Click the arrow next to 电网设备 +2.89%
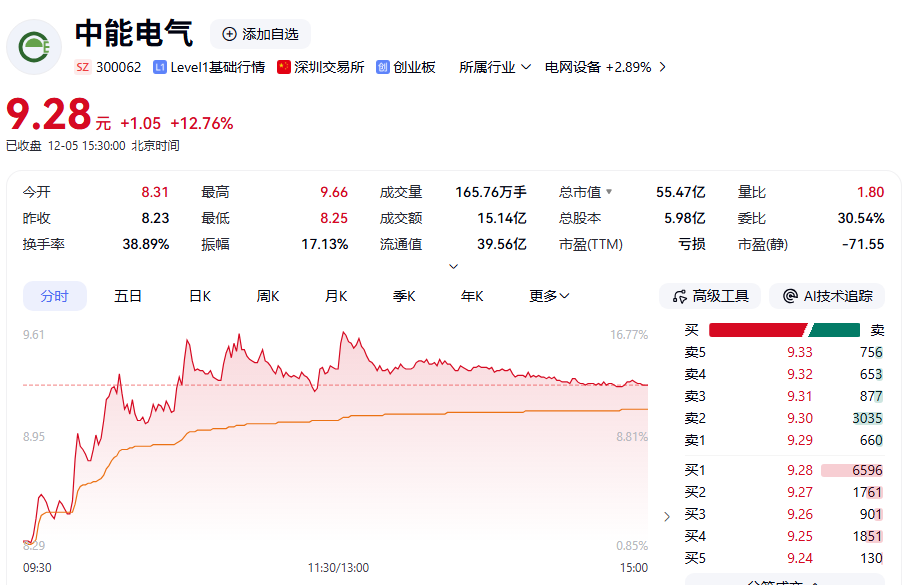Screen dimensions: 909x585 coord(662,67)
